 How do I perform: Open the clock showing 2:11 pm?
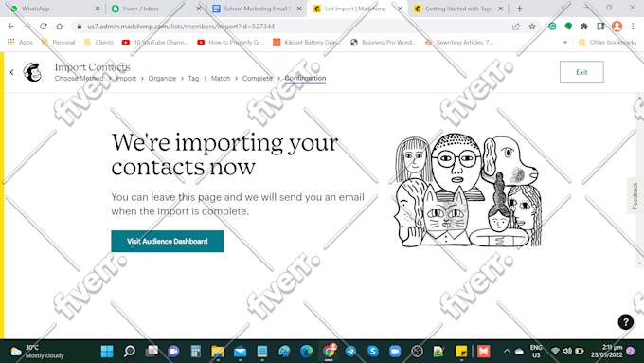[607, 351]
